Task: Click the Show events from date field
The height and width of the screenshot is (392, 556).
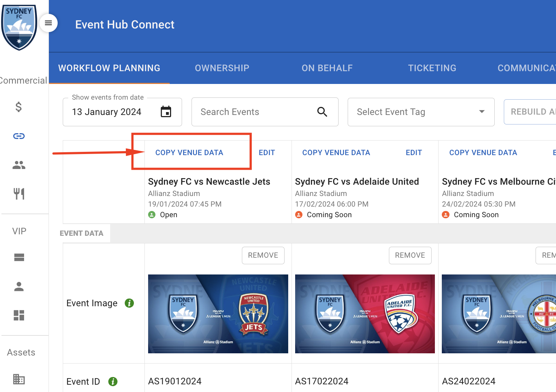Action: pos(122,112)
